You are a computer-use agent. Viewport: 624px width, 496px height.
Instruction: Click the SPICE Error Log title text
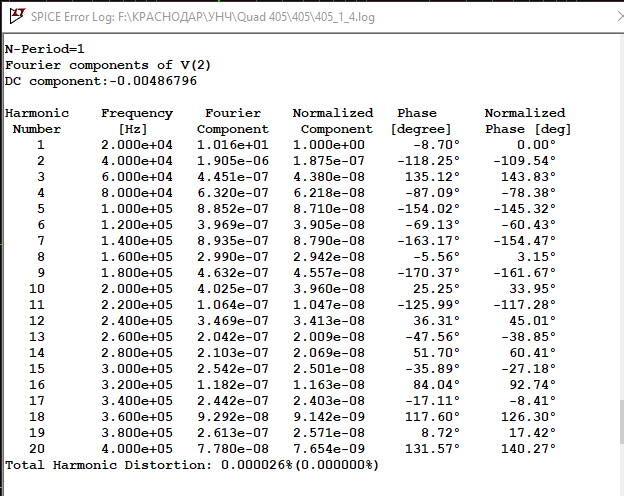[203, 17]
